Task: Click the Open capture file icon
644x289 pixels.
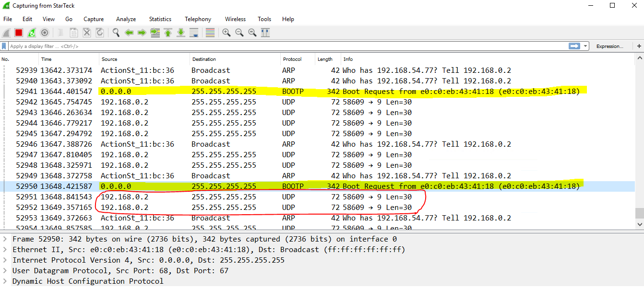Action: point(61,33)
